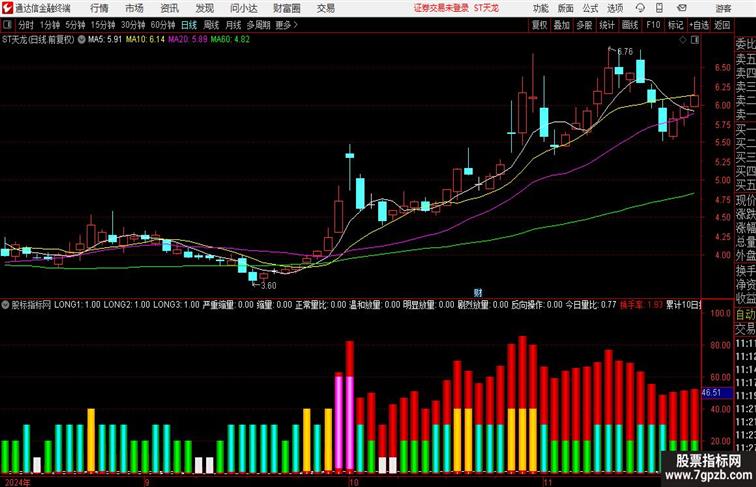Open the 发现 menu
The height and width of the screenshot is (487, 756).
click(x=204, y=8)
